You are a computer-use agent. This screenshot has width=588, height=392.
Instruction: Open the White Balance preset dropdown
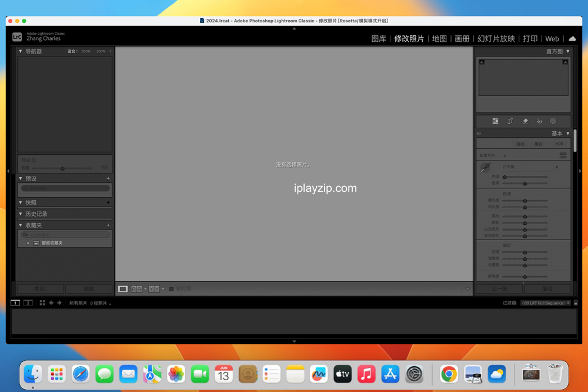(556, 167)
